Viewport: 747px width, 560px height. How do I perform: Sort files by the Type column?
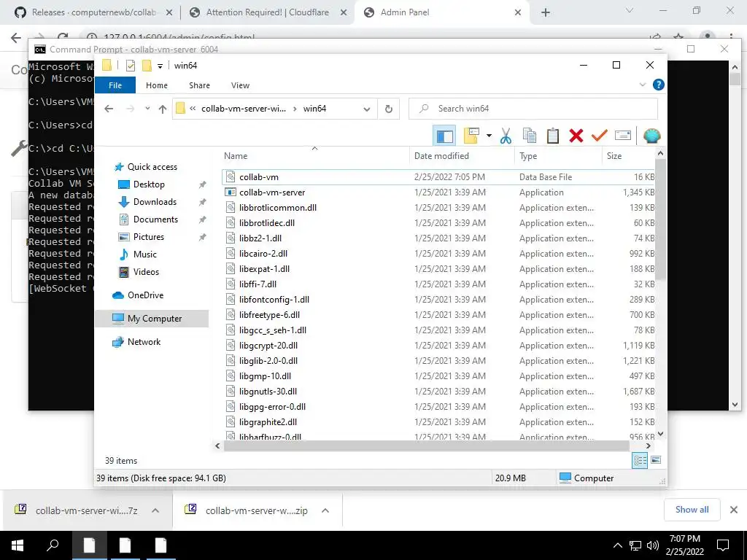click(557, 156)
